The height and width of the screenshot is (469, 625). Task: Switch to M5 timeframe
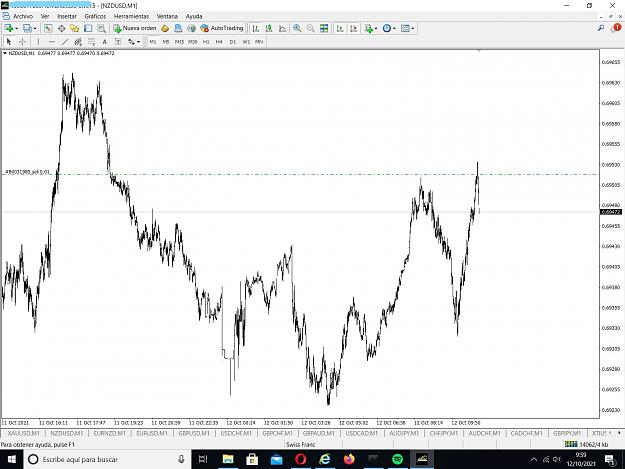pos(166,42)
